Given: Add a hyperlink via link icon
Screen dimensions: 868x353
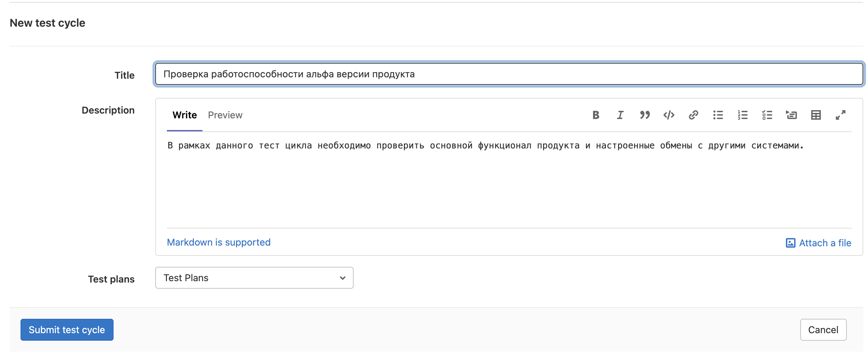Looking at the screenshot, I should pos(694,115).
